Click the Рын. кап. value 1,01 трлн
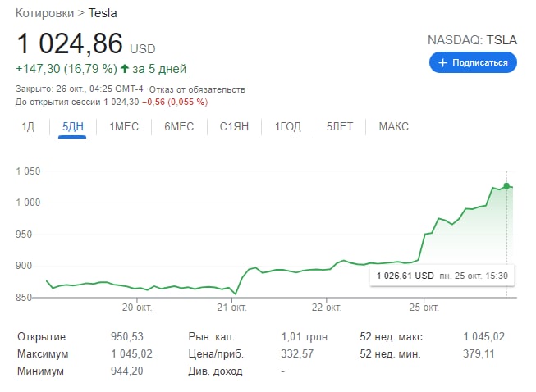536x392 pixels. tap(305, 337)
